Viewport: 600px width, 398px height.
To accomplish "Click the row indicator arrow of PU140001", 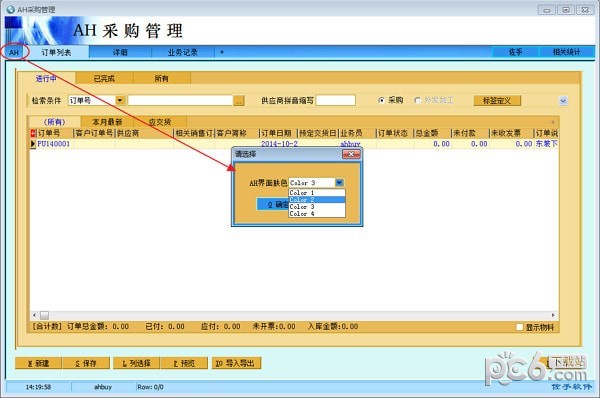I will (33, 144).
